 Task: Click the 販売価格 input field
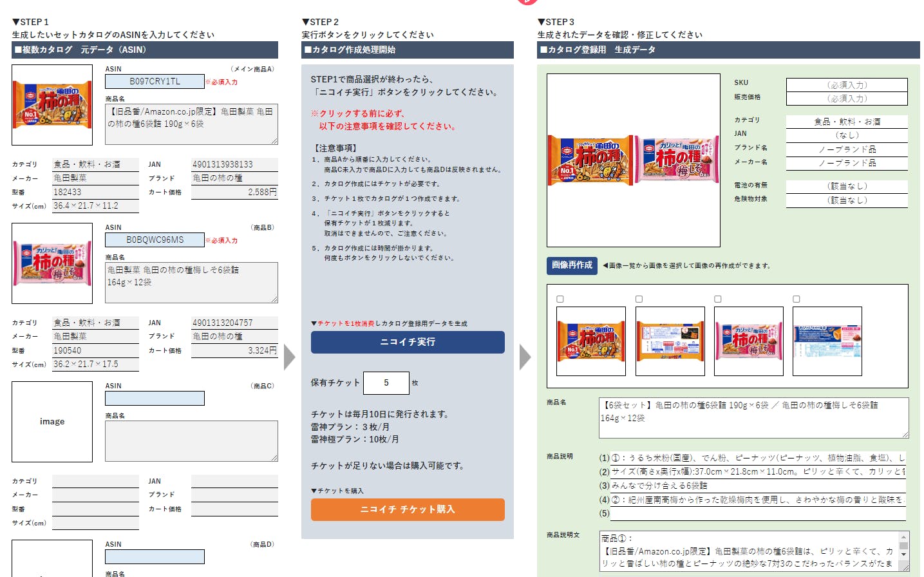point(847,99)
